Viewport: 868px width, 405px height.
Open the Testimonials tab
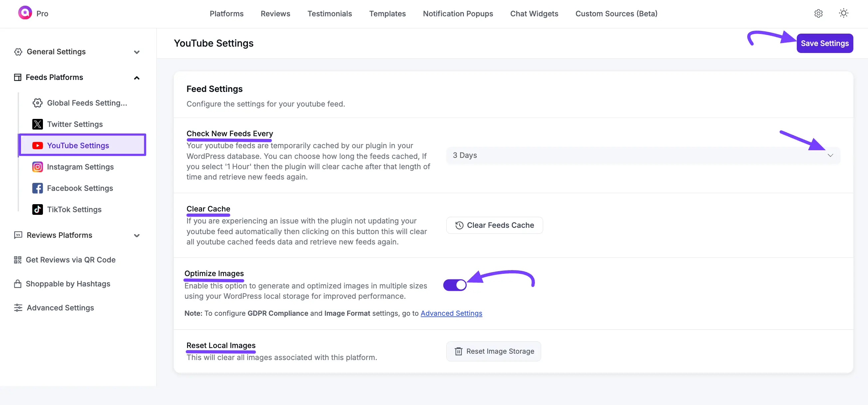[x=329, y=14]
